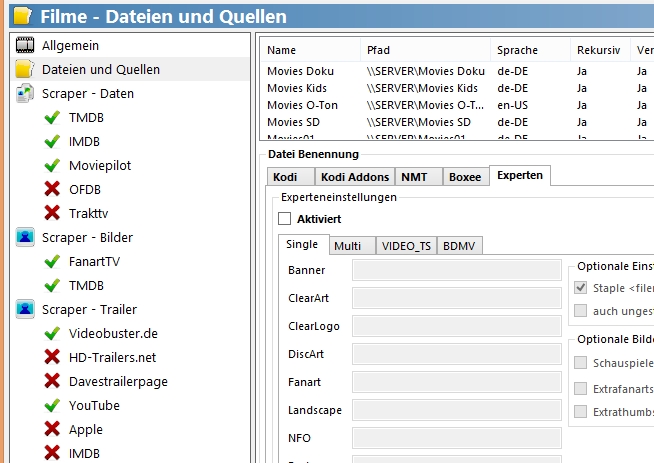Select the Single sub-tab

[x=303, y=244]
